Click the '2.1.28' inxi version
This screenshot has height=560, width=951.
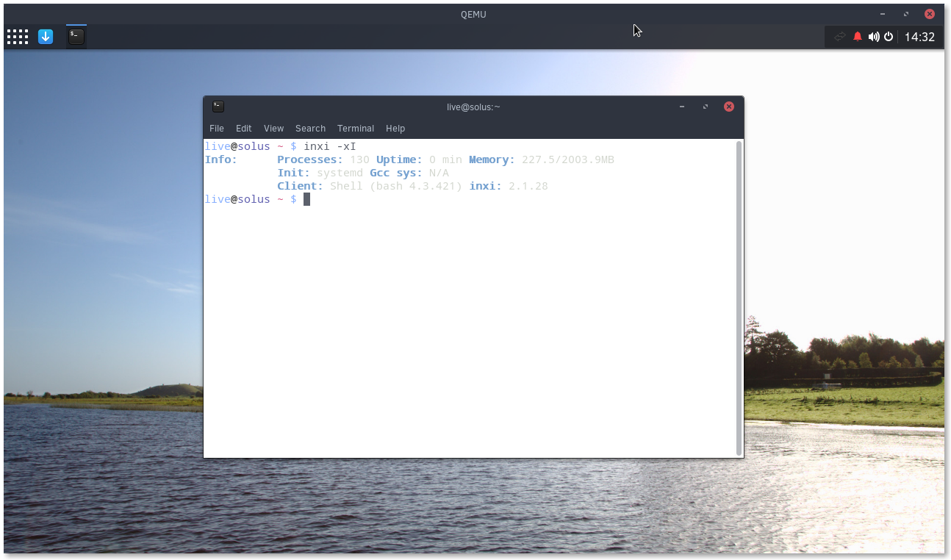click(x=528, y=186)
